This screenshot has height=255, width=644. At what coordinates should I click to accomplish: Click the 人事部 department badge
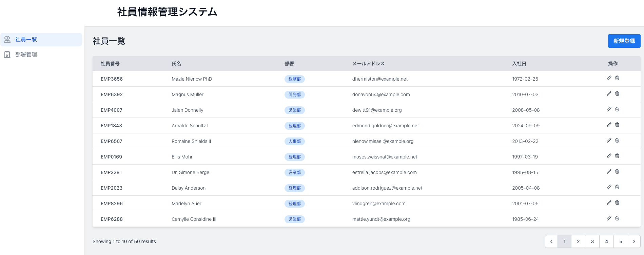[x=295, y=141]
